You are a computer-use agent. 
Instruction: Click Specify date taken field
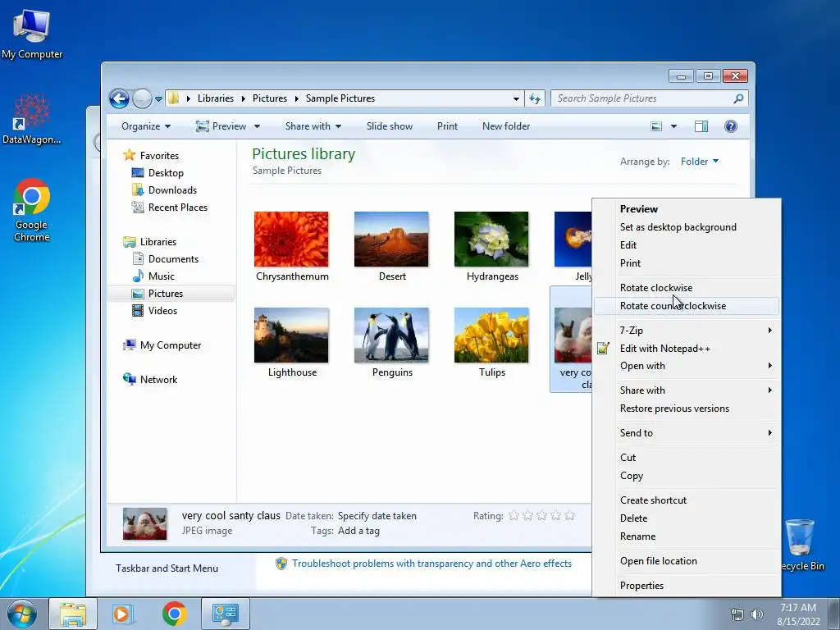click(x=377, y=516)
